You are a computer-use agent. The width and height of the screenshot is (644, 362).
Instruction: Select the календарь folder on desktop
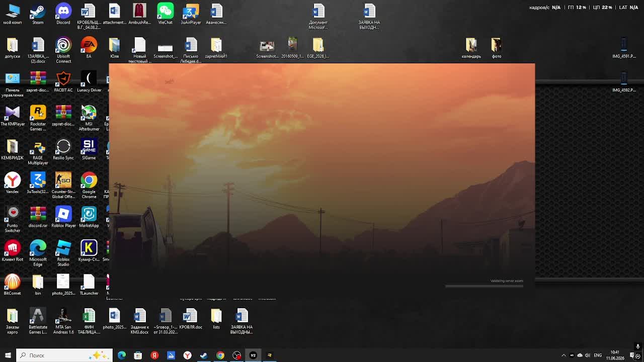click(x=471, y=48)
